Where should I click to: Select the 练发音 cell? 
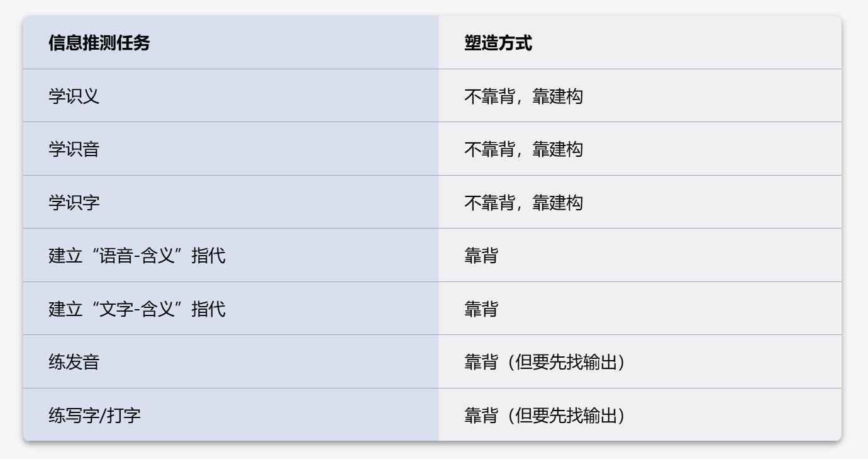[x=231, y=361]
